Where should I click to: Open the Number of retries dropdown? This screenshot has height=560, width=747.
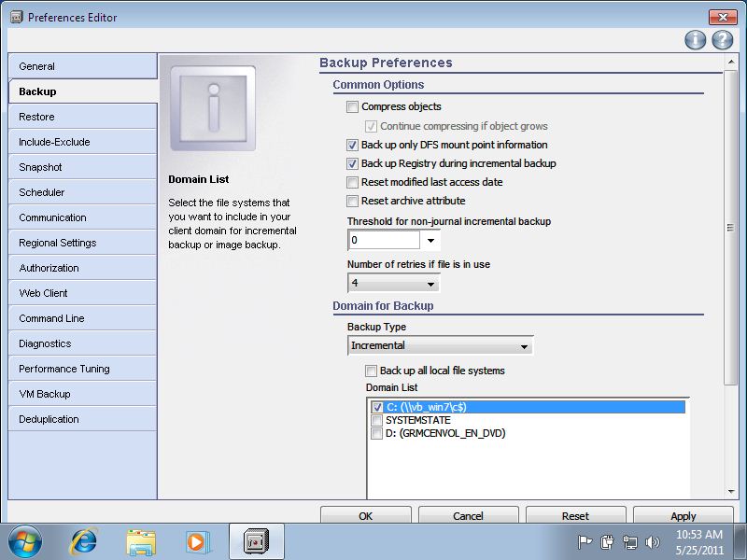[393, 284]
